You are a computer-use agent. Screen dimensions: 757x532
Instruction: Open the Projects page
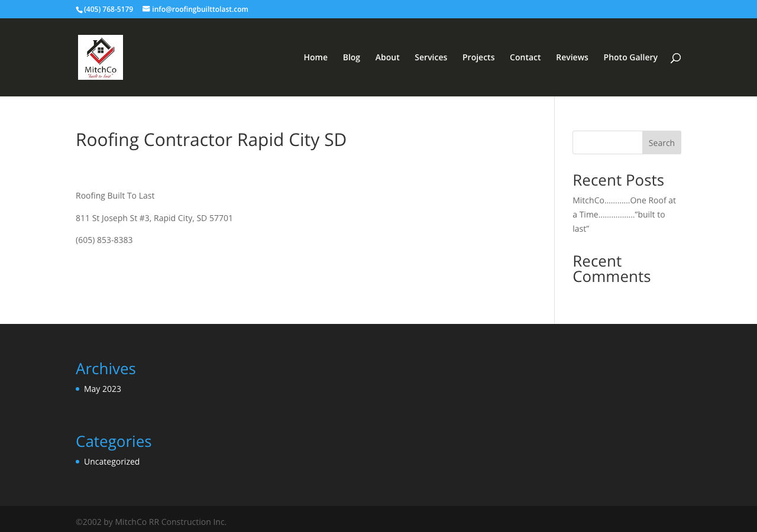[x=478, y=57]
